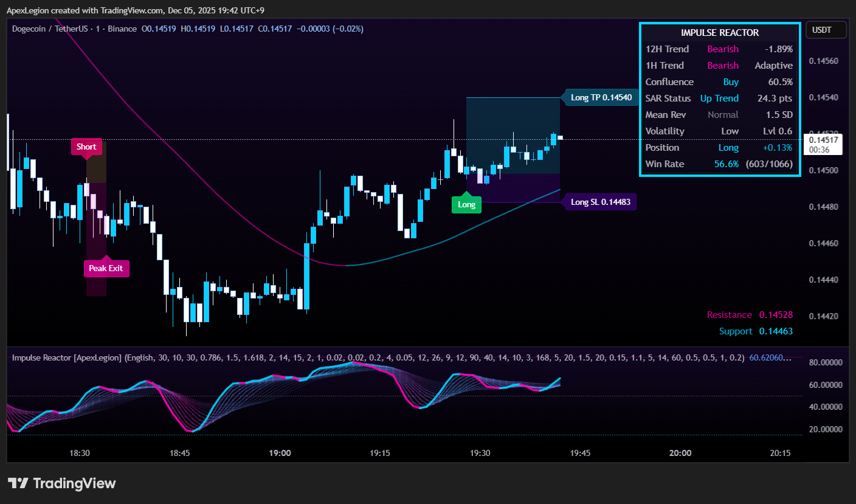Click the 0.14460 price axis label
Viewport: 856px width, 504px height.
pyautogui.click(x=824, y=243)
